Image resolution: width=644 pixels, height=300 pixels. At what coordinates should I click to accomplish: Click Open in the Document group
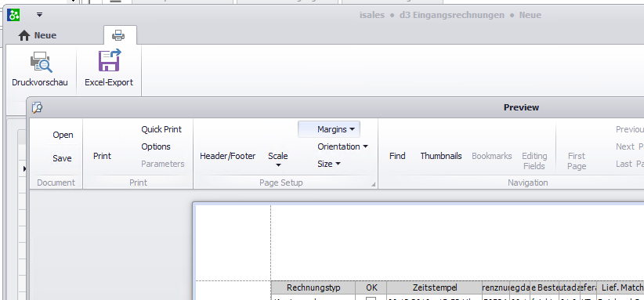[63, 135]
